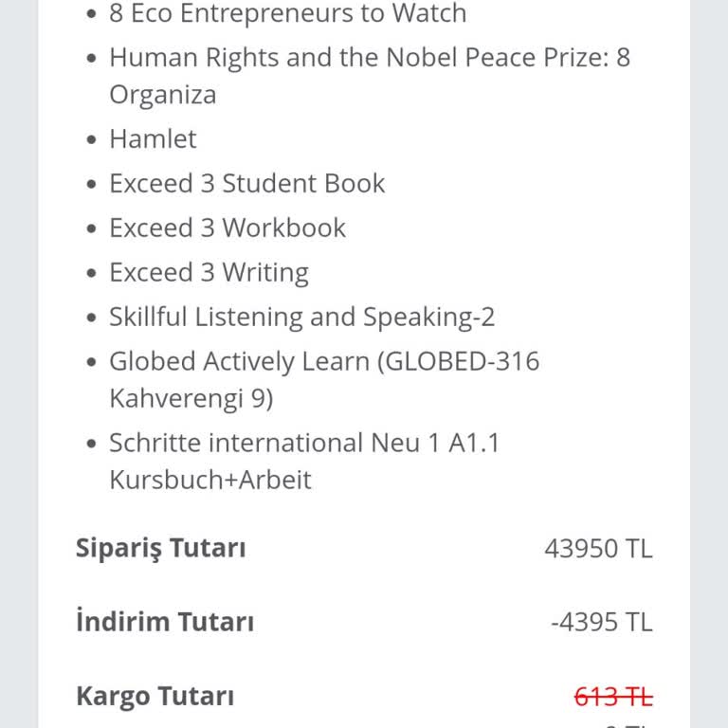The image size is (728, 728).
Task: Click the bullet next to Schritte international
Action: click(91, 445)
